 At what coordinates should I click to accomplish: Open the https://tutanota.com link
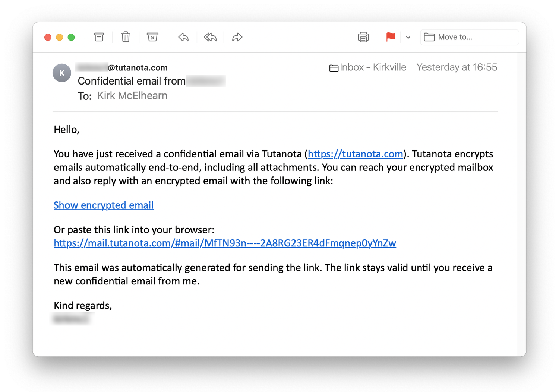point(355,154)
